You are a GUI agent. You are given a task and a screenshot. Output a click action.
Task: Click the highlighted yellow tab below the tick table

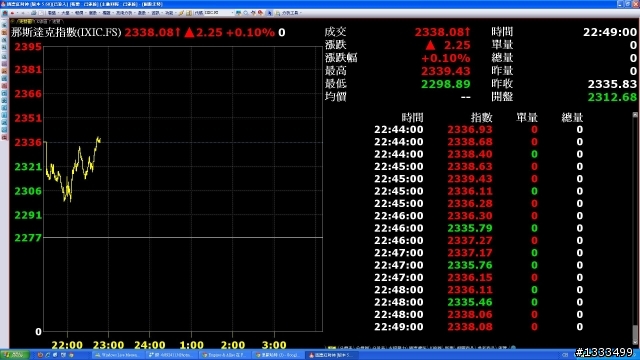pyautogui.click(x=331, y=348)
